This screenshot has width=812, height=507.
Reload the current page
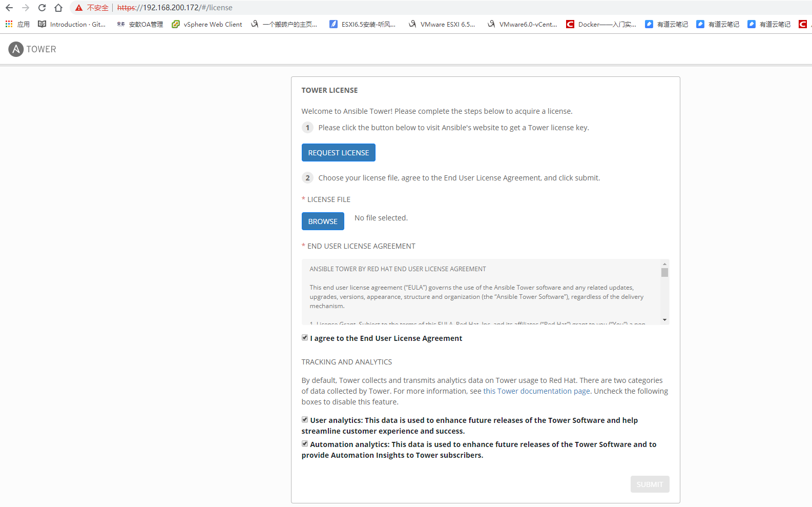[x=42, y=8]
